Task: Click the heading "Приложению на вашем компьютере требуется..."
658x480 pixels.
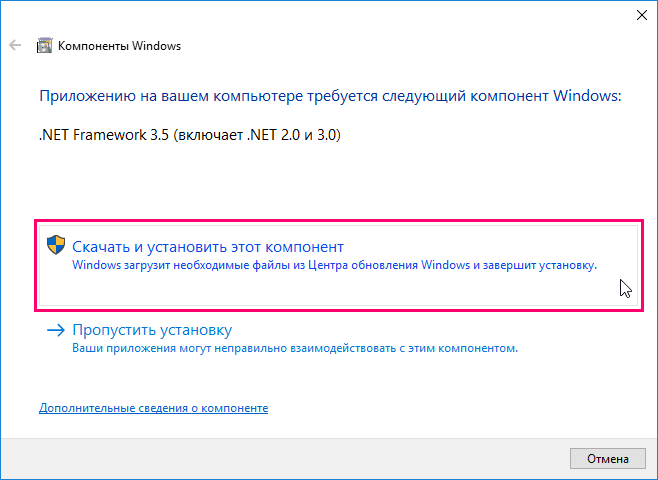Action: click(330, 96)
